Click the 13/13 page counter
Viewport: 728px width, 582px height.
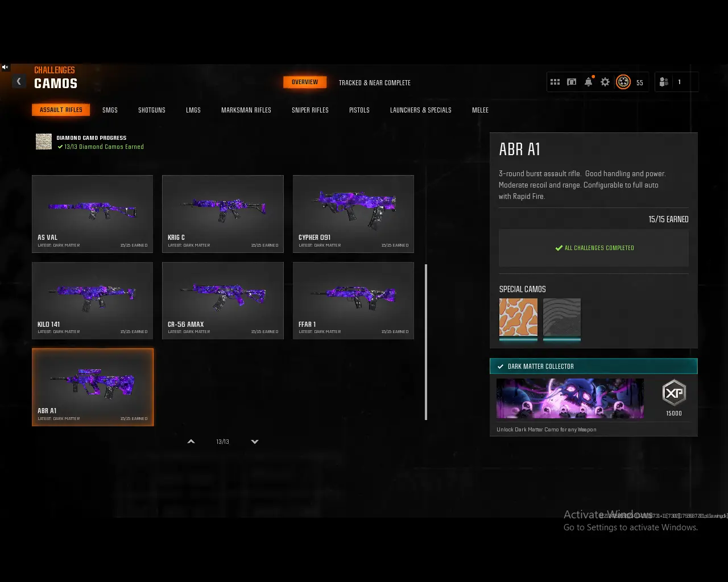point(223,442)
